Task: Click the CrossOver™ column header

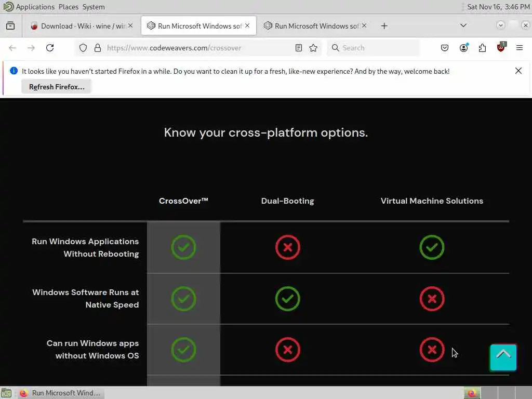Action: click(183, 201)
